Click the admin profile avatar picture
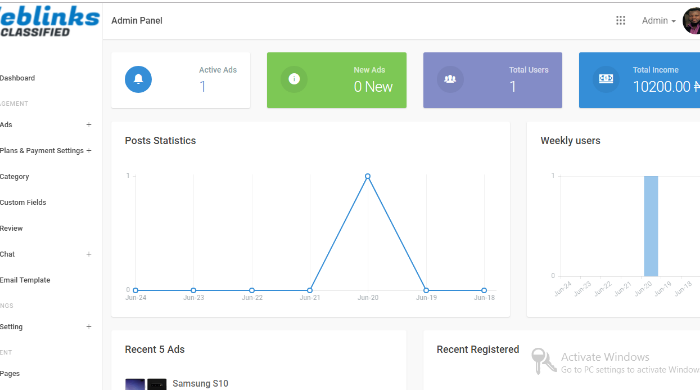Image resolution: width=700 pixels, height=390 pixels. [x=692, y=21]
